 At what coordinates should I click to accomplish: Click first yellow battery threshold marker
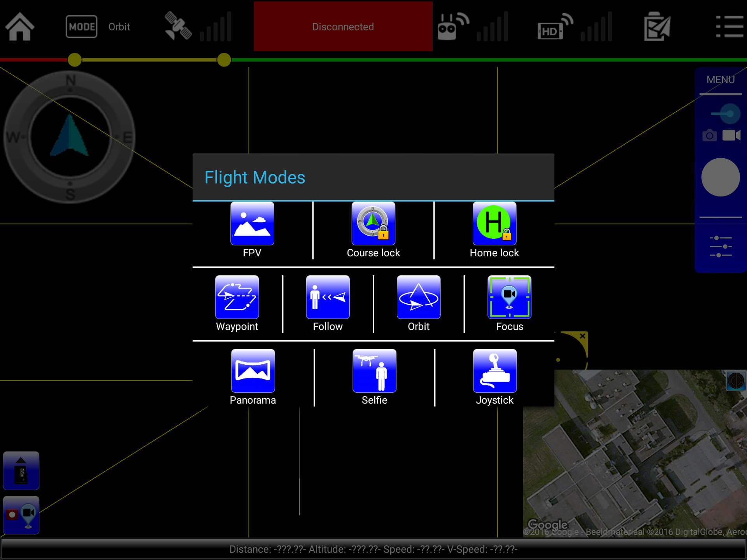(75, 60)
